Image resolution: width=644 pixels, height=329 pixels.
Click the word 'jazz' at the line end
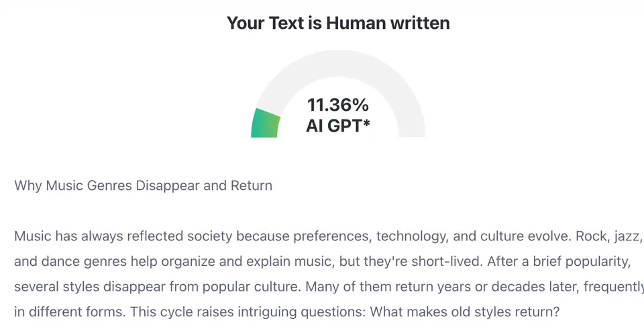pyautogui.click(x=629, y=236)
